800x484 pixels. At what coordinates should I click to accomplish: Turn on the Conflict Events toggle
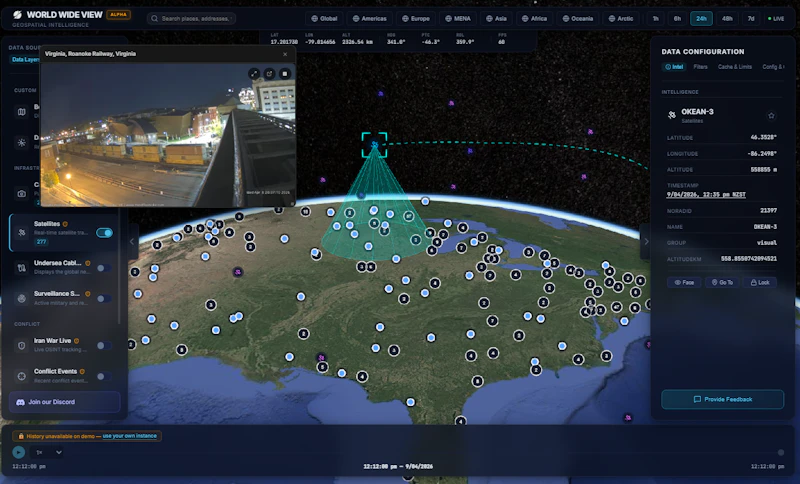tap(104, 376)
